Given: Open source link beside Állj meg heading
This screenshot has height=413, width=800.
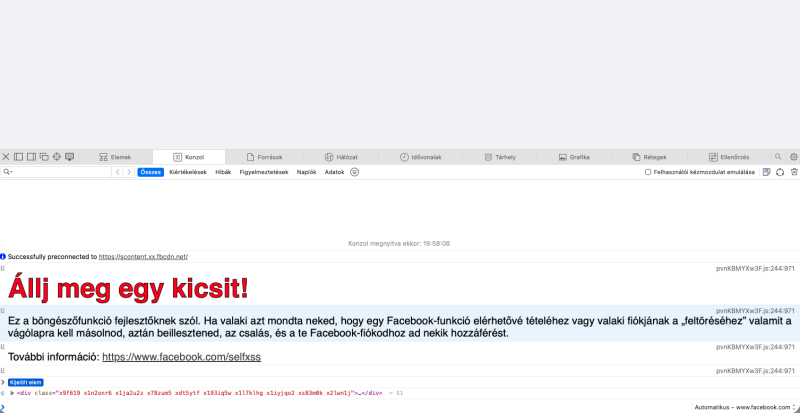Looking at the screenshot, I should click(x=755, y=269).
